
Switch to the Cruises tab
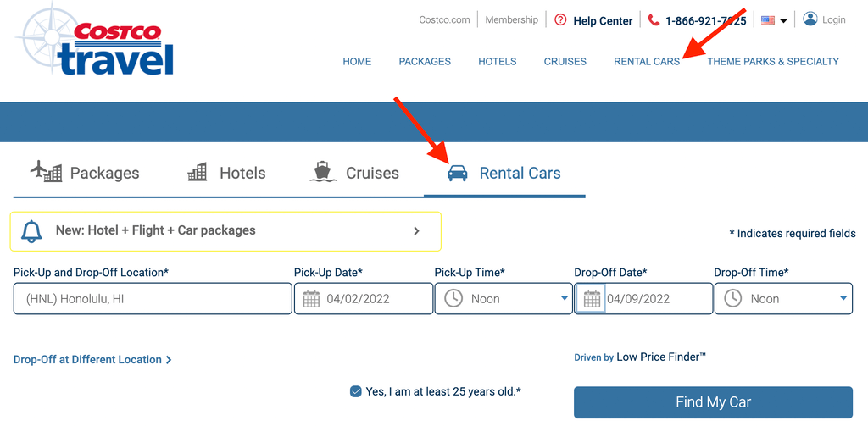(355, 173)
